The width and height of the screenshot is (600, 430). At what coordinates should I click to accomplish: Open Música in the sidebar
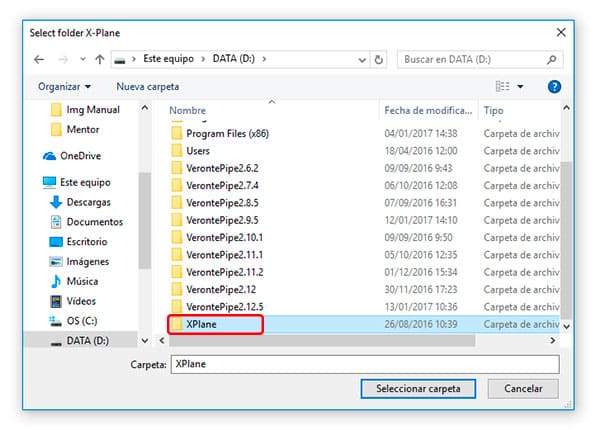coord(74,281)
